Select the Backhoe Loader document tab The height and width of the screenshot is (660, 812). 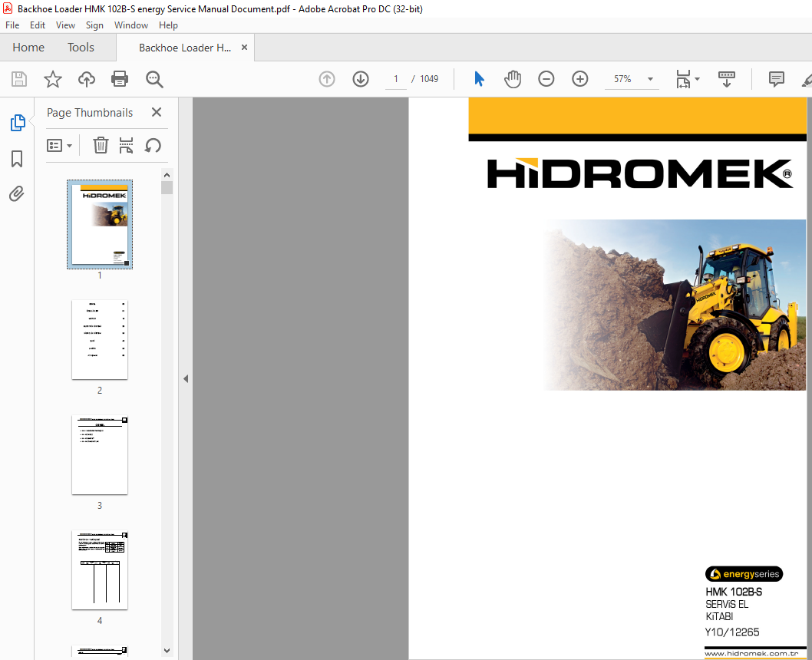coord(185,48)
